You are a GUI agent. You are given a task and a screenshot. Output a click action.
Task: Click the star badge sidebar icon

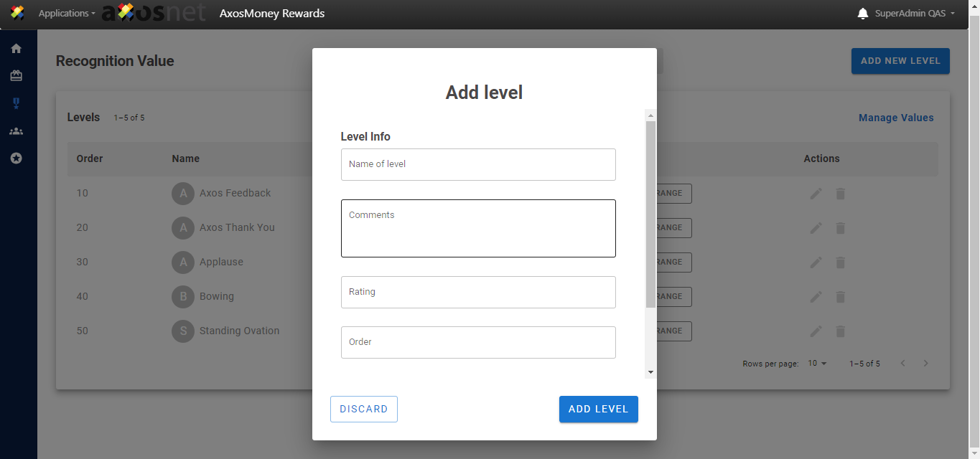pos(16,158)
